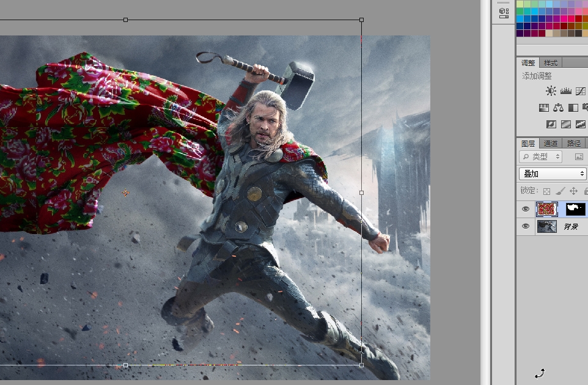Lock image pixels brush icon
The image size is (588, 385).
[x=560, y=191]
